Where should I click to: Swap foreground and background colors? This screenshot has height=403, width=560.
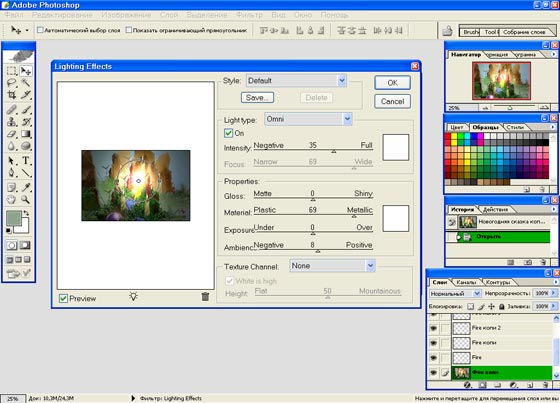tap(26, 213)
